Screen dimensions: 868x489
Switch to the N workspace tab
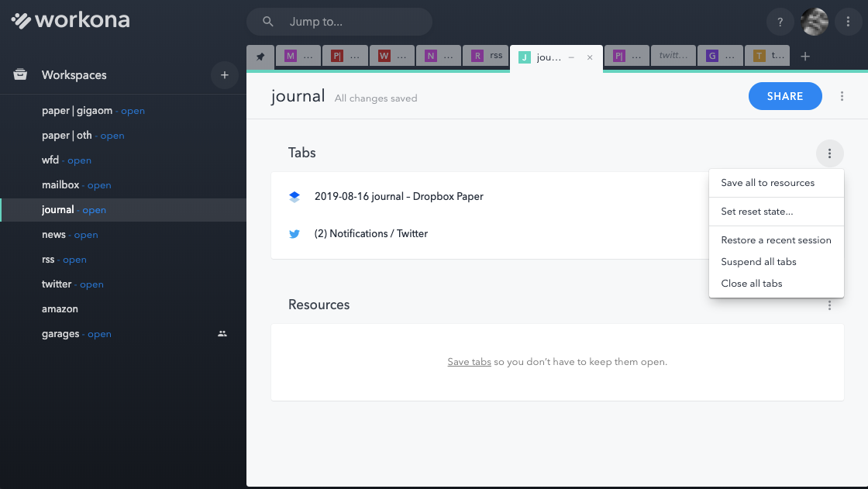(x=439, y=56)
